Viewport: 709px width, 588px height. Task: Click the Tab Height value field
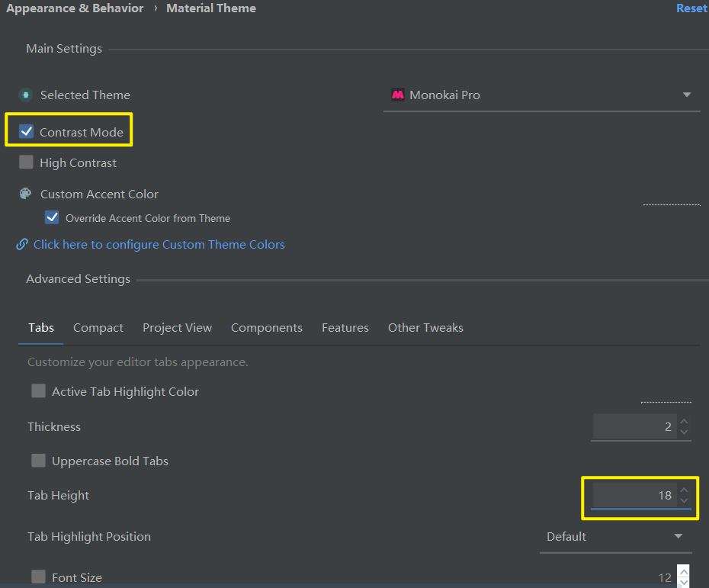[634, 495]
